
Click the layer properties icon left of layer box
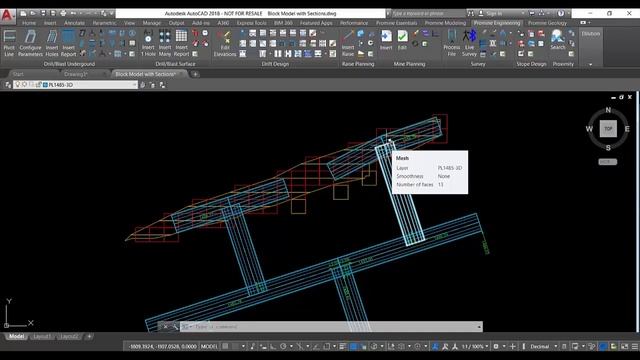pyautogui.click(x=8, y=85)
